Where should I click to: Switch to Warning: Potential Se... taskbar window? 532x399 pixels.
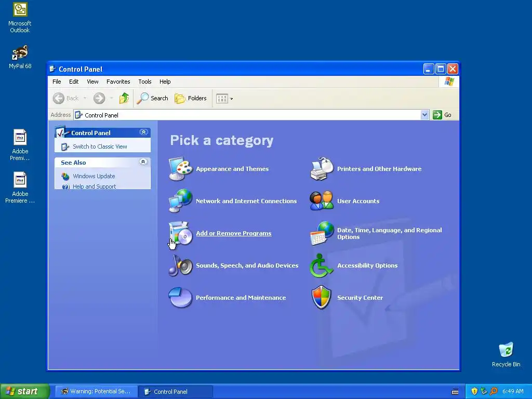[96, 392]
